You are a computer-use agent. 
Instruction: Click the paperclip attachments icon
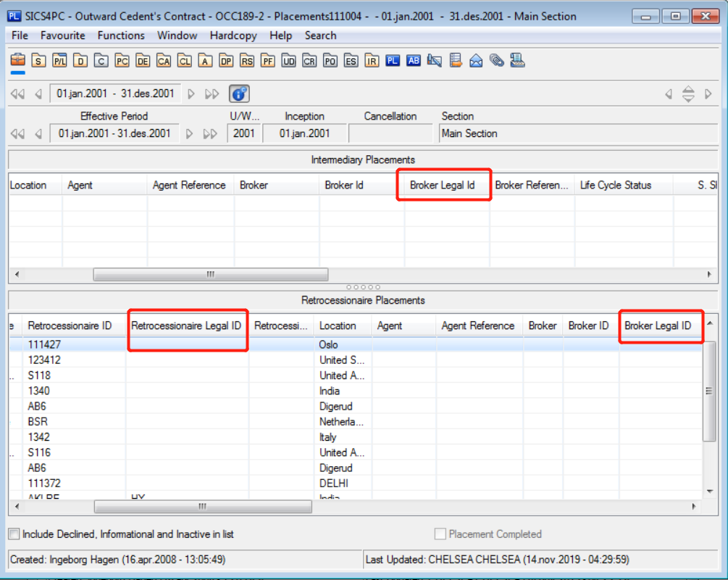pos(496,61)
